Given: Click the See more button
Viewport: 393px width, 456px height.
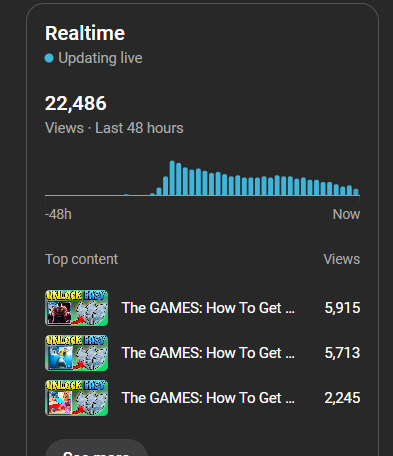Looking at the screenshot, I should [x=96, y=448].
